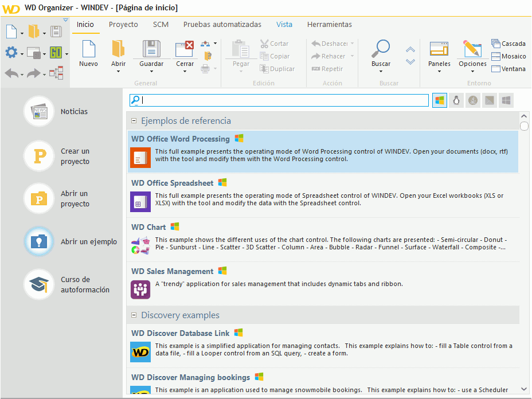Switch to the Proyecto ribbon tab
This screenshot has height=399, width=532.
click(123, 25)
